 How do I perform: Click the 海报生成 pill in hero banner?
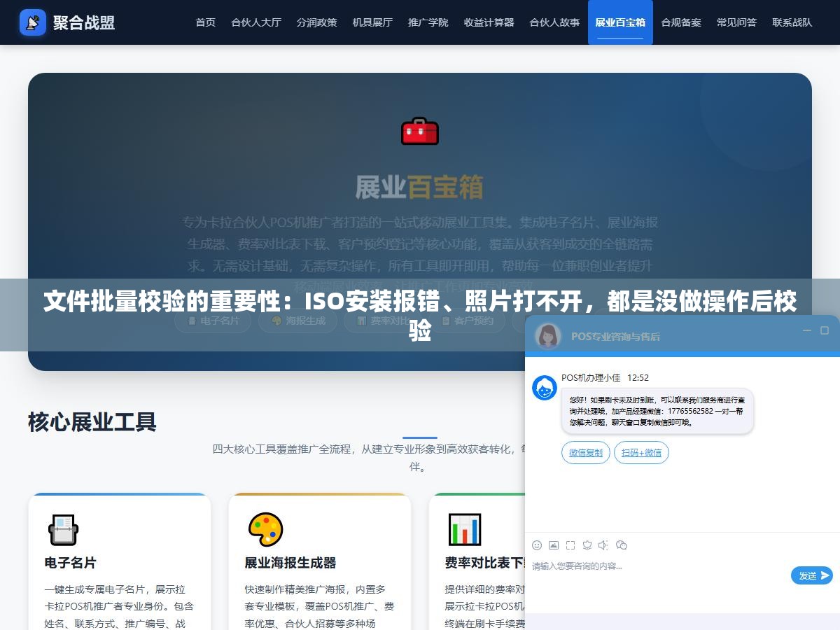(298, 321)
